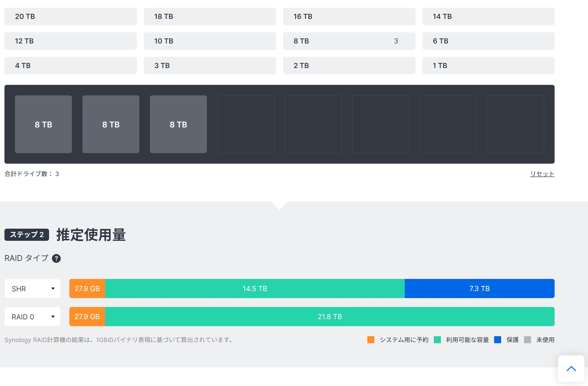
Task: Choose the 1 TB drive size
Action: pos(488,65)
